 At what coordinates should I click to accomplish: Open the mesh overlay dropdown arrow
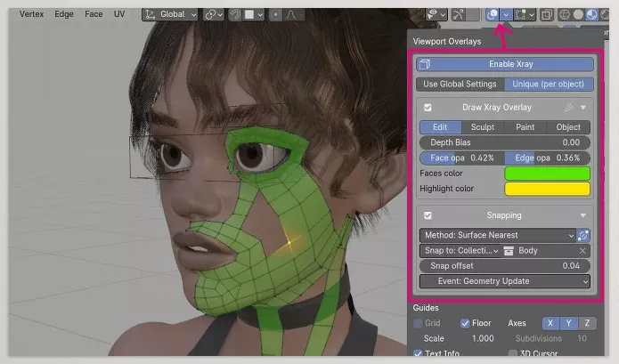pyautogui.click(x=532, y=15)
